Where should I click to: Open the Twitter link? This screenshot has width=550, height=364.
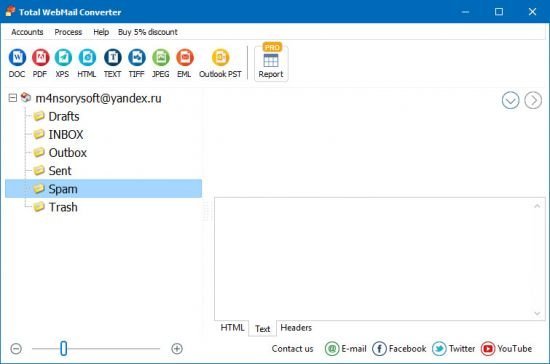coord(462,349)
